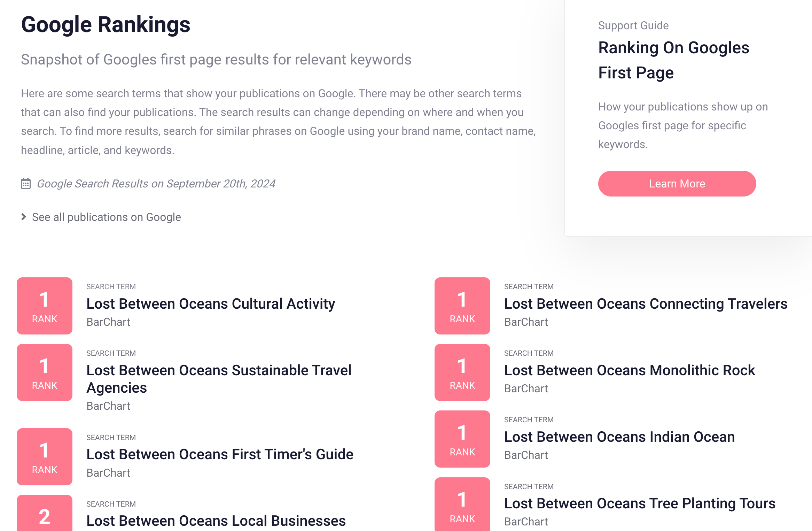Click the BarChart source under Connecting Travelers
812x531 pixels.
click(526, 322)
